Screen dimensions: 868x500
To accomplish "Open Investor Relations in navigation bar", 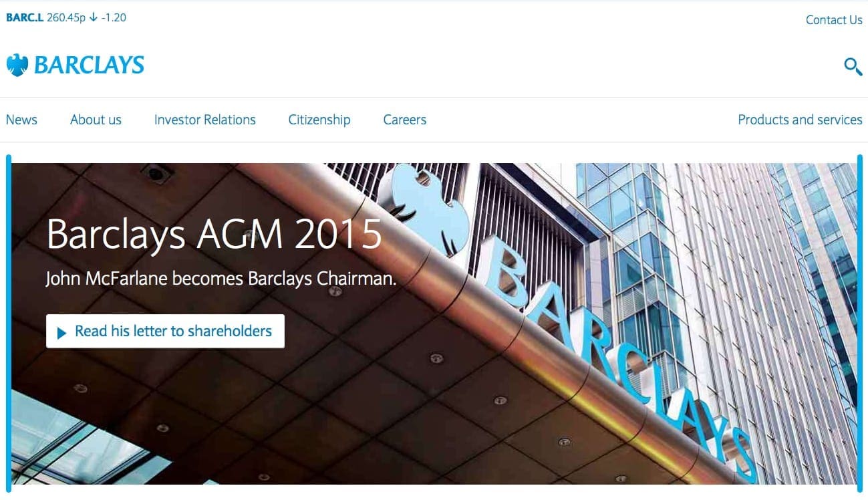I will [x=204, y=120].
